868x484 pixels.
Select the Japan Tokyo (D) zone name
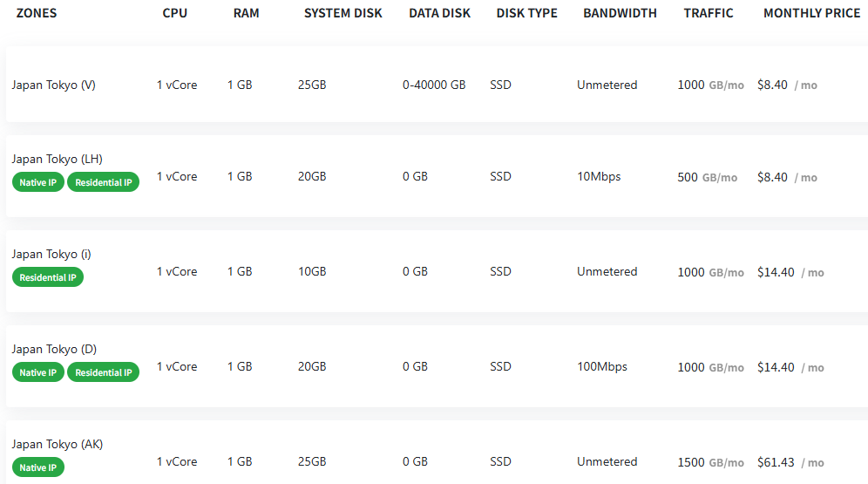coord(54,349)
